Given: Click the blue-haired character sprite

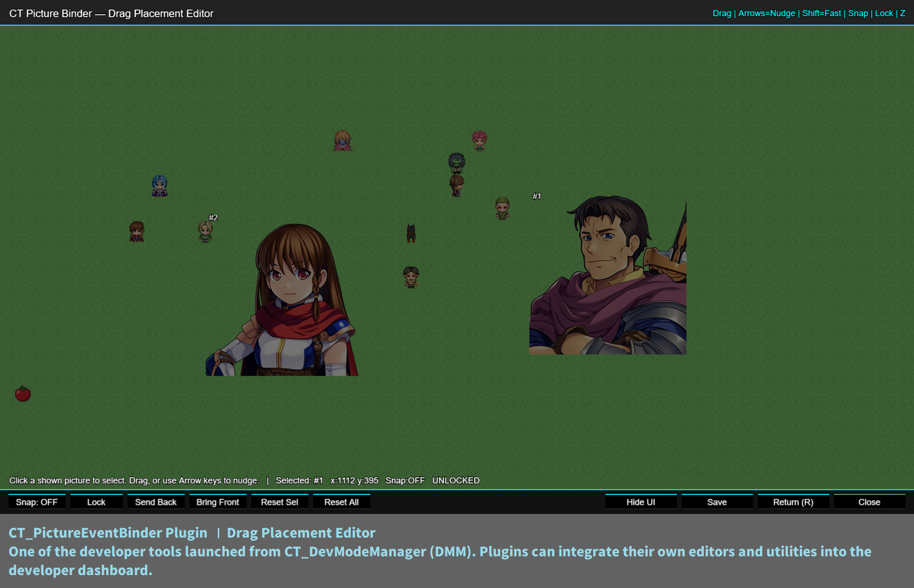Looking at the screenshot, I should pos(159,186).
